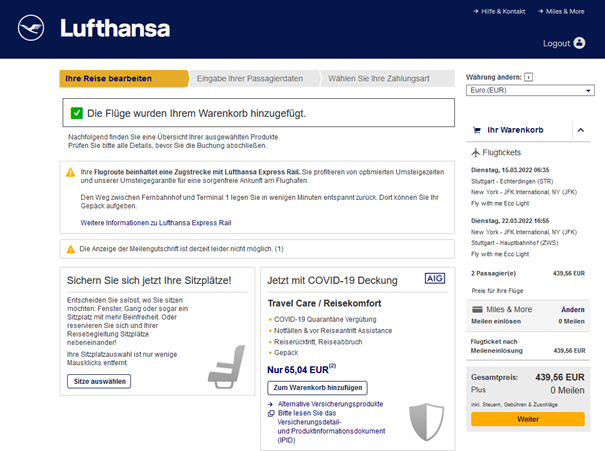Screen dimensions: 605x451
Task: Click the outbound date Dienstag, 15.03.2022 06:35
Action: pos(510,170)
